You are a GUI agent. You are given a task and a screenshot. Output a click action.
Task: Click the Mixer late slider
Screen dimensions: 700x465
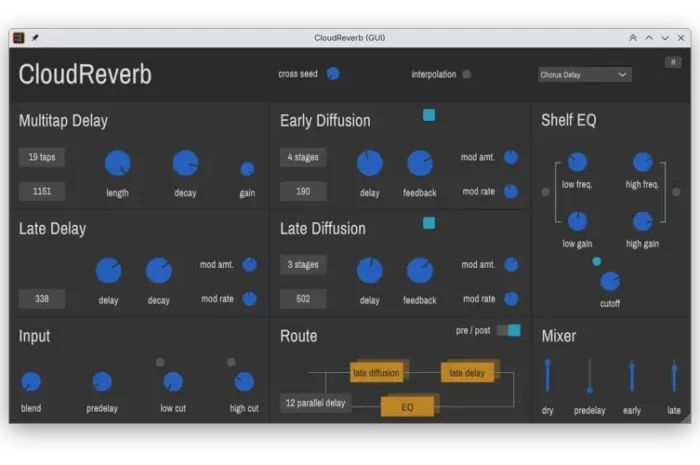pyautogui.click(x=674, y=376)
